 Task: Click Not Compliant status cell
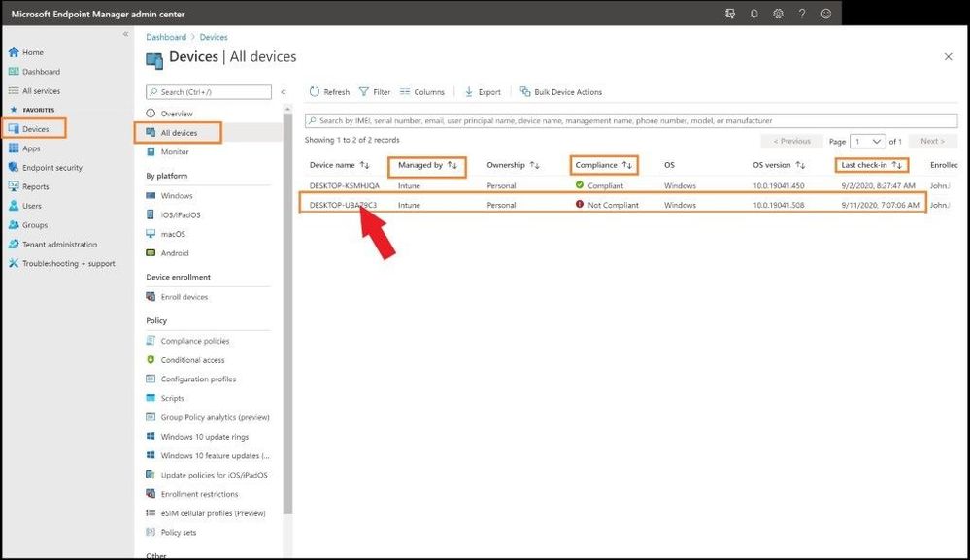(607, 205)
